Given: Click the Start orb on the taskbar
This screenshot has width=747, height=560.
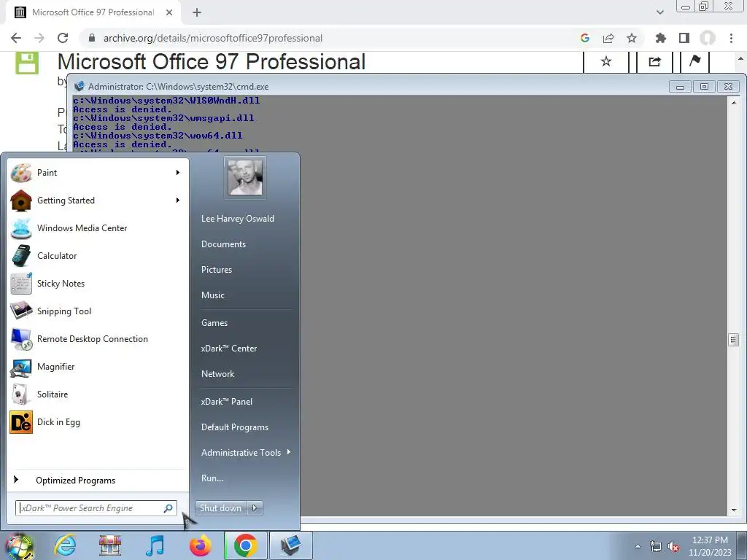Looking at the screenshot, I should tap(20, 546).
